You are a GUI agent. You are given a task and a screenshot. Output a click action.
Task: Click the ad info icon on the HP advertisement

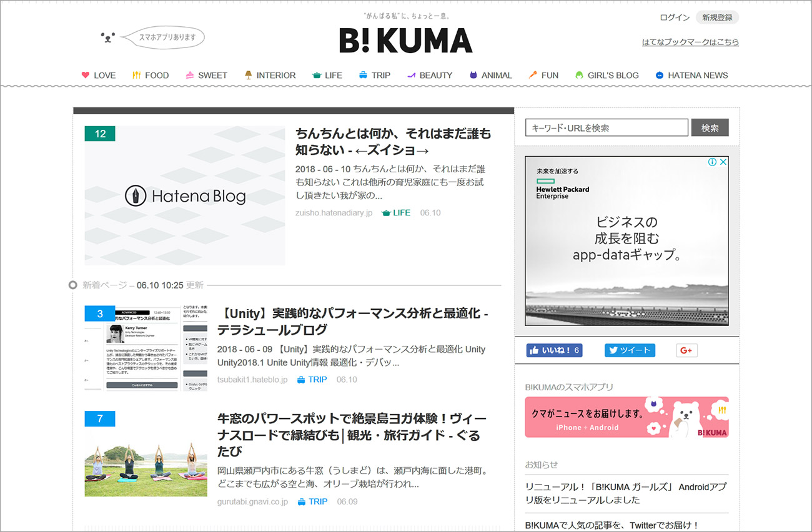pos(712,162)
